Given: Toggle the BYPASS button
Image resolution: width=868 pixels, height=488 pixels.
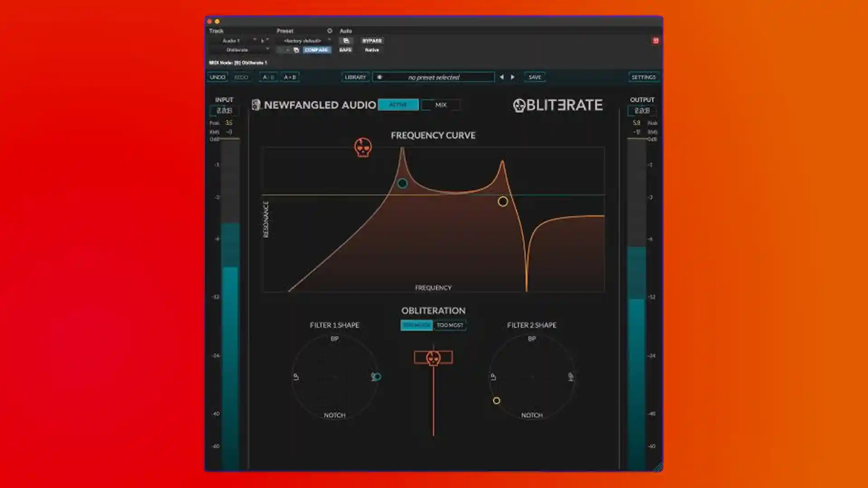Looking at the screenshot, I should (372, 41).
